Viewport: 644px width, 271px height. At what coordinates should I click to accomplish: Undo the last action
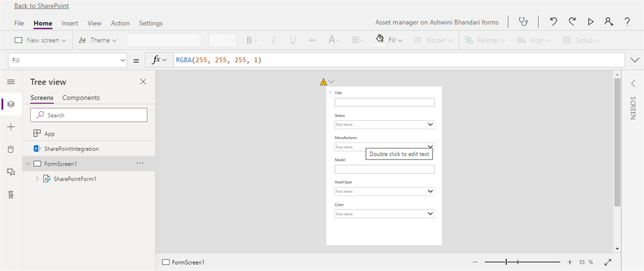(x=553, y=22)
